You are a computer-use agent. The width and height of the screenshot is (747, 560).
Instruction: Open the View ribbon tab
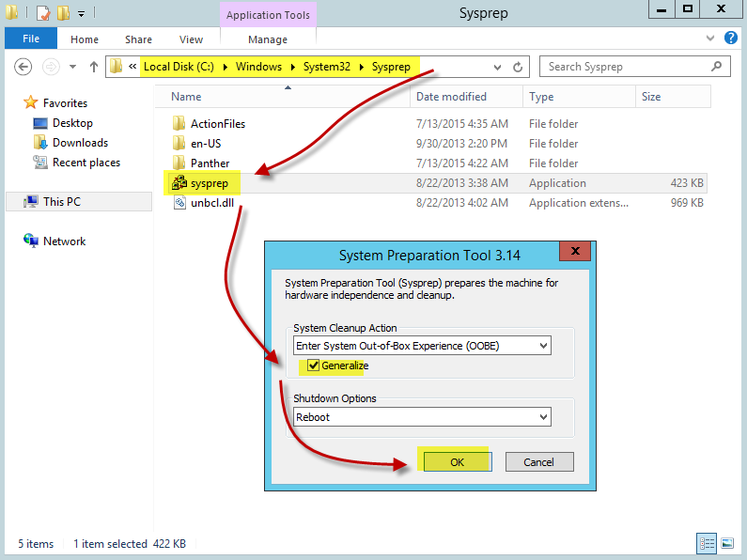(191, 39)
